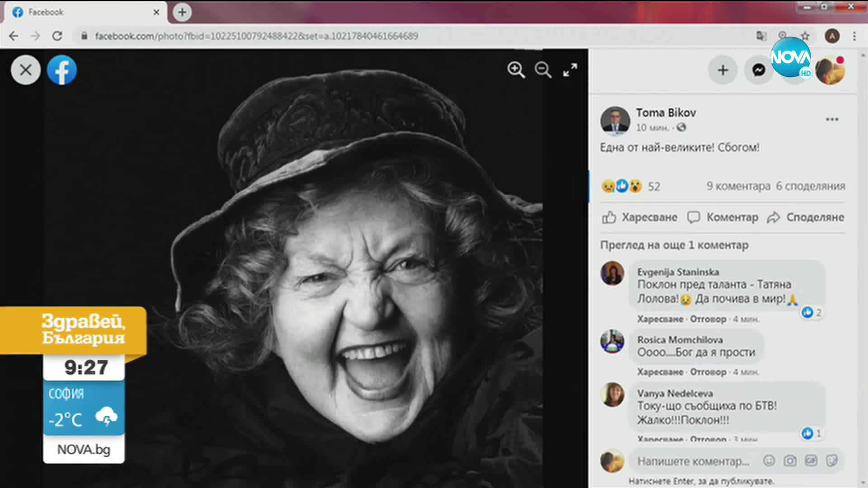Open Evgenija Staninska's profile name
This screenshot has height=488, width=868.
point(678,272)
